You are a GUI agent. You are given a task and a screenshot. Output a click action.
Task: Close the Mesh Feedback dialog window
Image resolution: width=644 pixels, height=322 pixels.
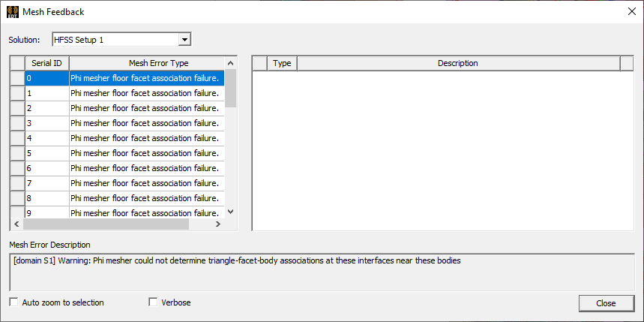(x=631, y=12)
